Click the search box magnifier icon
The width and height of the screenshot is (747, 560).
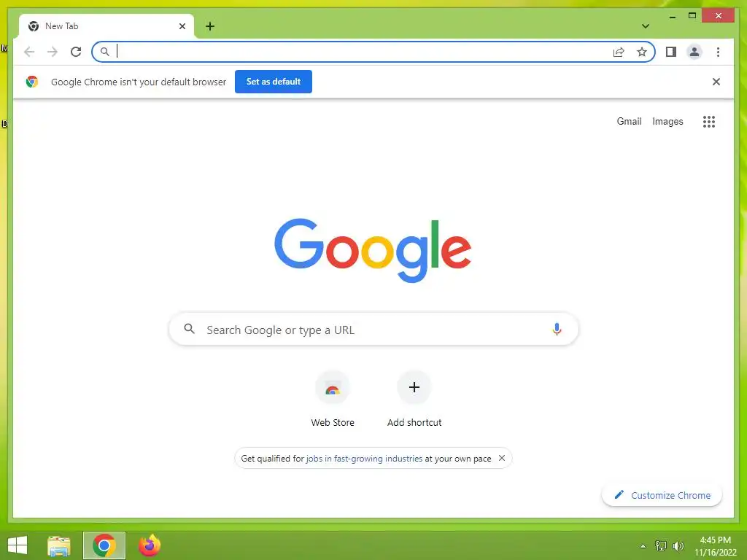click(x=190, y=329)
